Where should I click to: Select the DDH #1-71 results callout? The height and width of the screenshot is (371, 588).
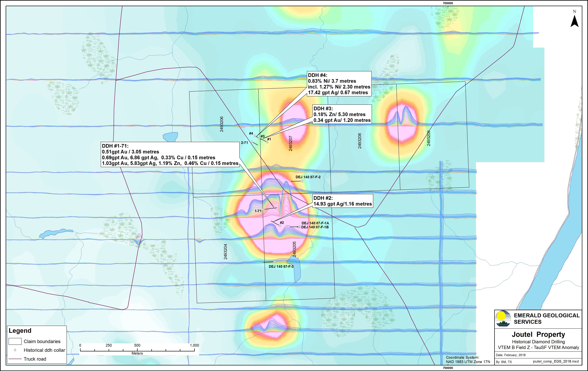click(170, 155)
